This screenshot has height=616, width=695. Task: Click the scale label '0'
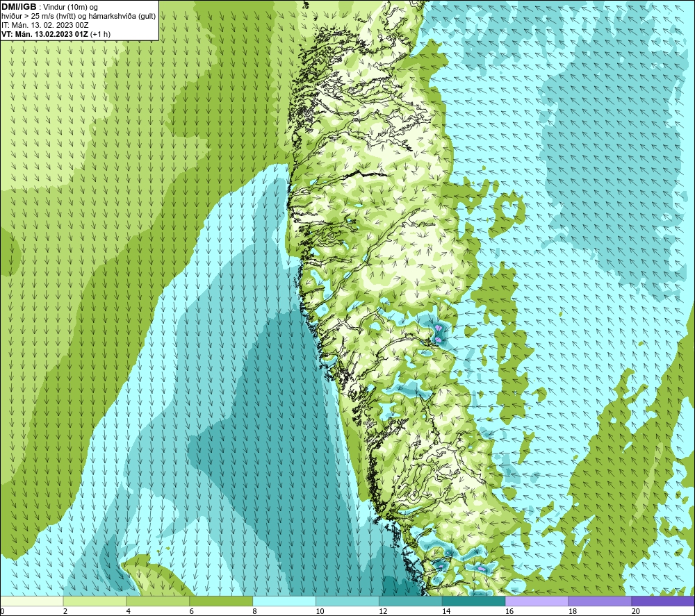(x=2, y=611)
